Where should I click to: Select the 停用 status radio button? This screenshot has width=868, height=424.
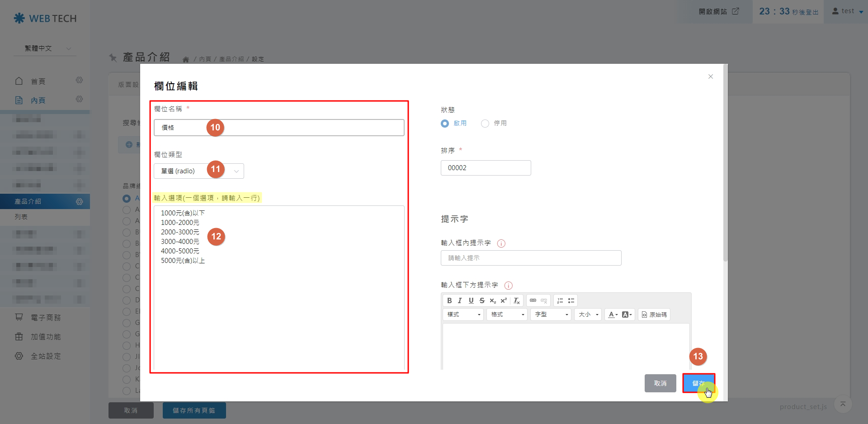click(x=485, y=124)
